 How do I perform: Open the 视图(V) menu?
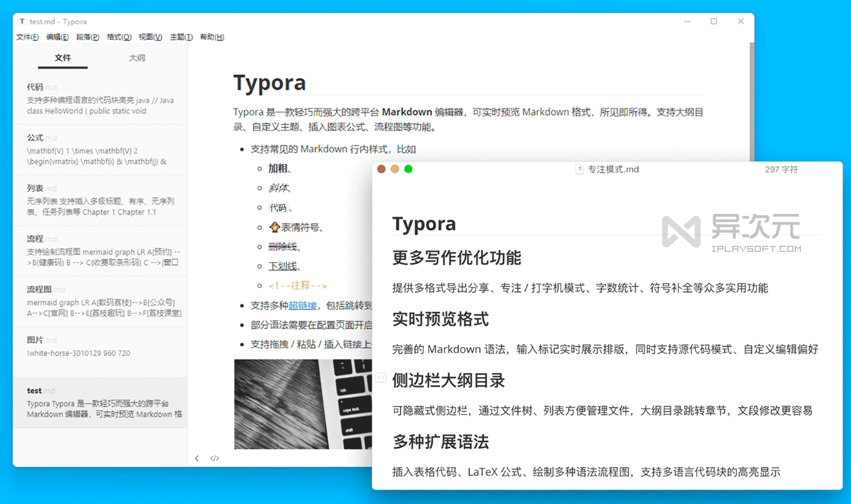150,37
